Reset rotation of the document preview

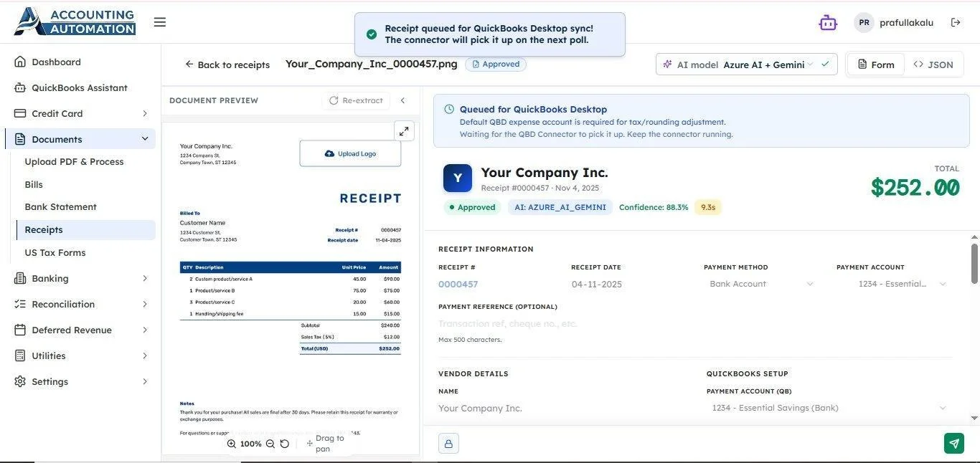284,444
